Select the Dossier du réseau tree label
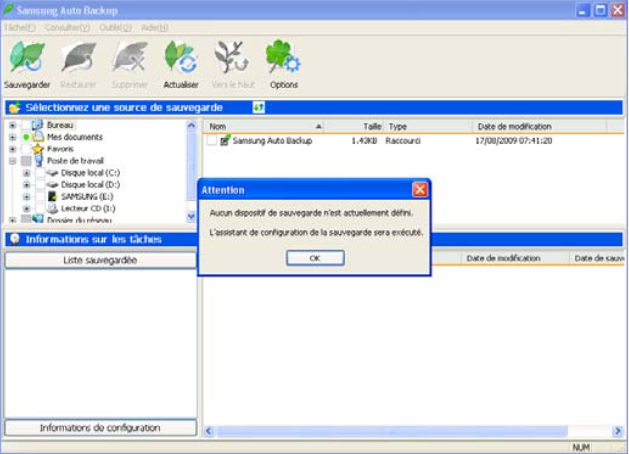The width and height of the screenshot is (629, 454). [79, 220]
